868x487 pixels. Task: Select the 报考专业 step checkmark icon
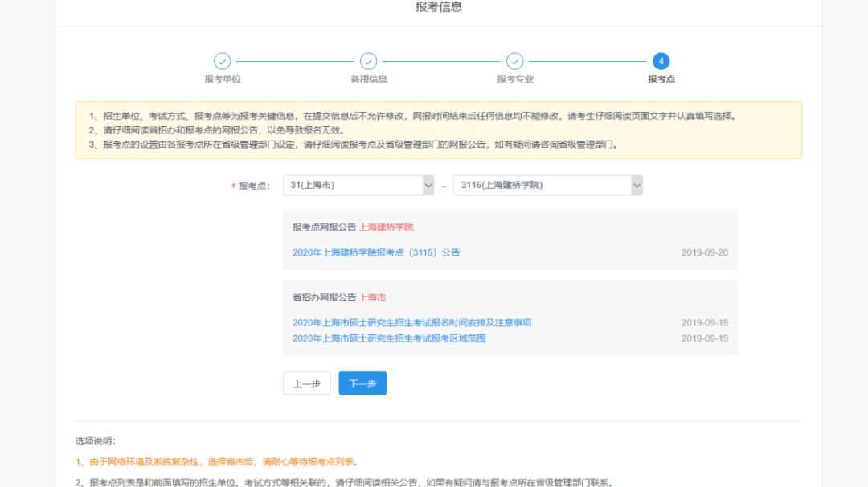click(x=514, y=61)
